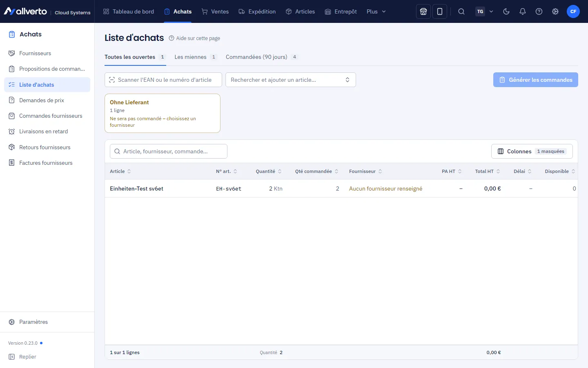The image size is (588, 368).
Task: Open notifications bell
Action: [523, 11]
